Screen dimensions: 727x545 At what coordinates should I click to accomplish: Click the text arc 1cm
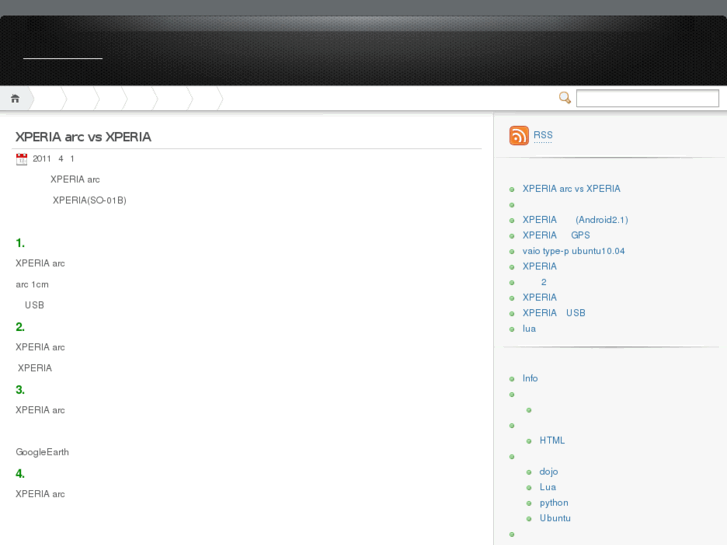32,284
